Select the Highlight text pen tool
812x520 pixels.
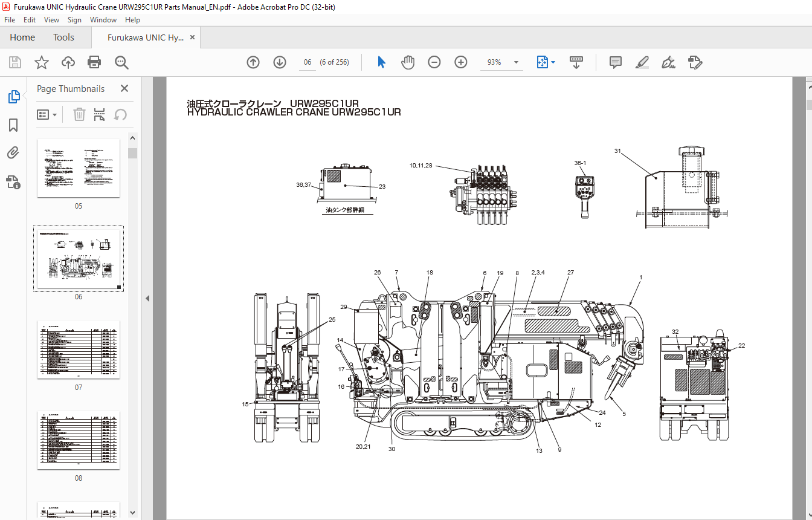(x=642, y=62)
